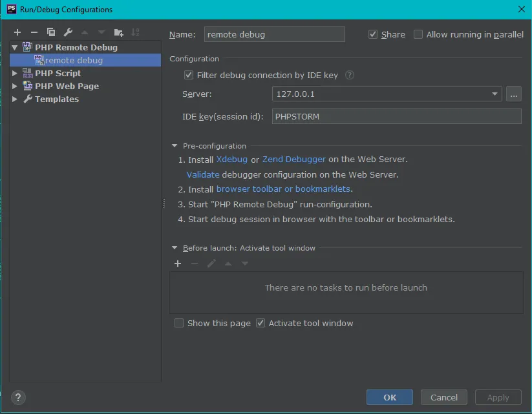Expand the PHP Web Page node
The width and height of the screenshot is (532, 414).
[15, 86]
